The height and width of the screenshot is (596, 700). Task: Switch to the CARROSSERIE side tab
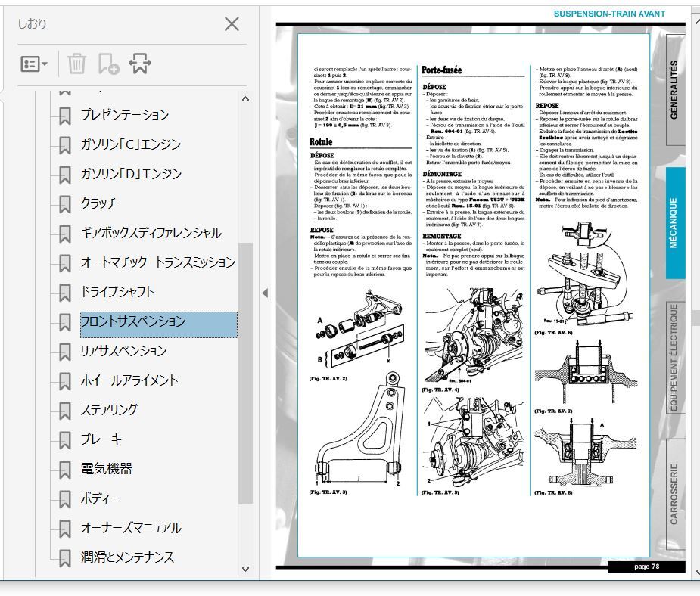pos(674,495)
